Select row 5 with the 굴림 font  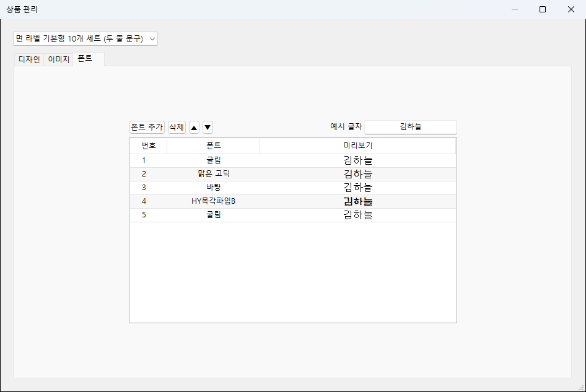pyautogui.click(x=293, y=215)
